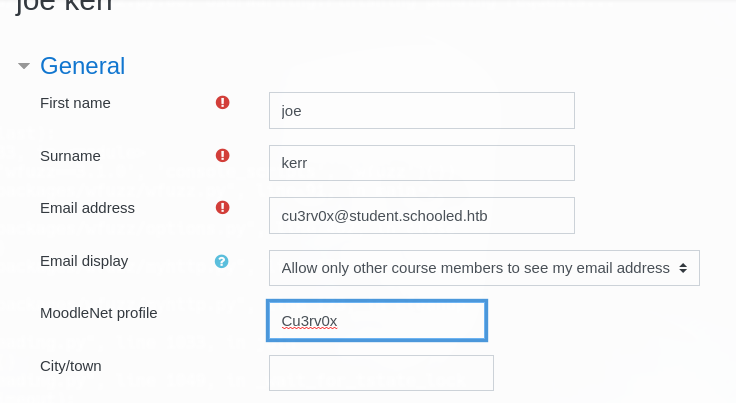This screenshot has width=736, height=403.
Task: Click the Email display label
Action: point(84,261)
